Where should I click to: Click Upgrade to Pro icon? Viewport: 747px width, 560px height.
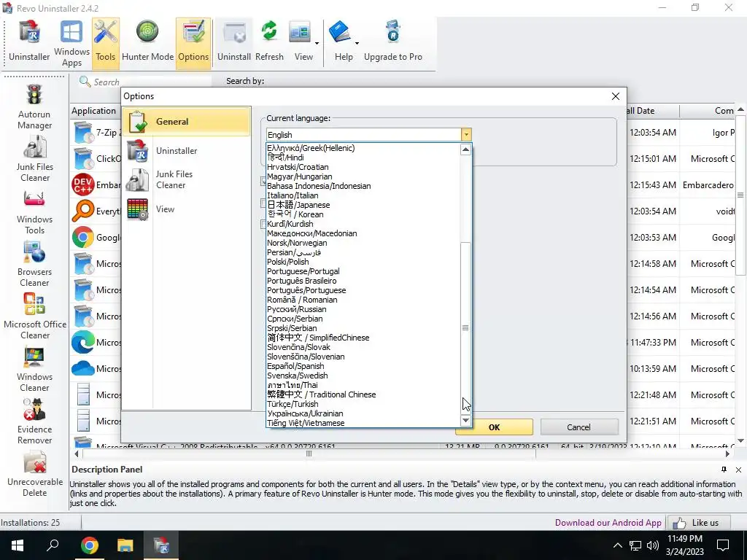click(393, 42)
